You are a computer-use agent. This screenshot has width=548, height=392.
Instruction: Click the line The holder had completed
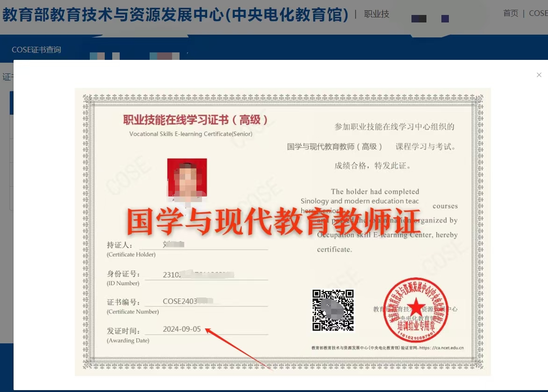tap(375, 191)
